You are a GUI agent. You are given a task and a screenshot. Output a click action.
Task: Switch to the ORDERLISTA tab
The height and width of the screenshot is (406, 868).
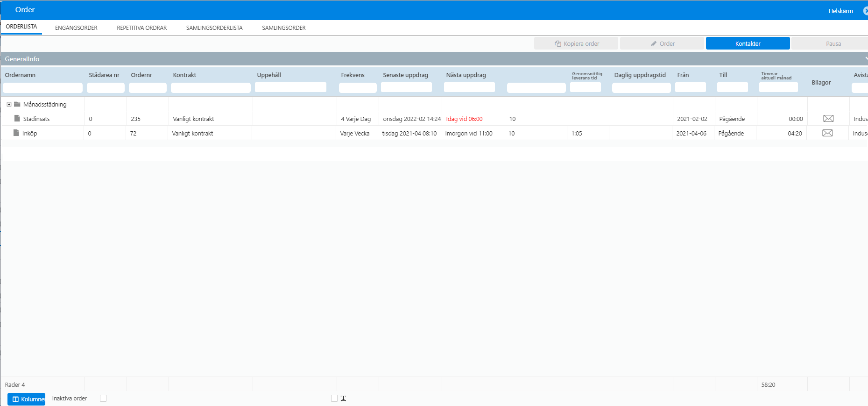click(21, 27)
